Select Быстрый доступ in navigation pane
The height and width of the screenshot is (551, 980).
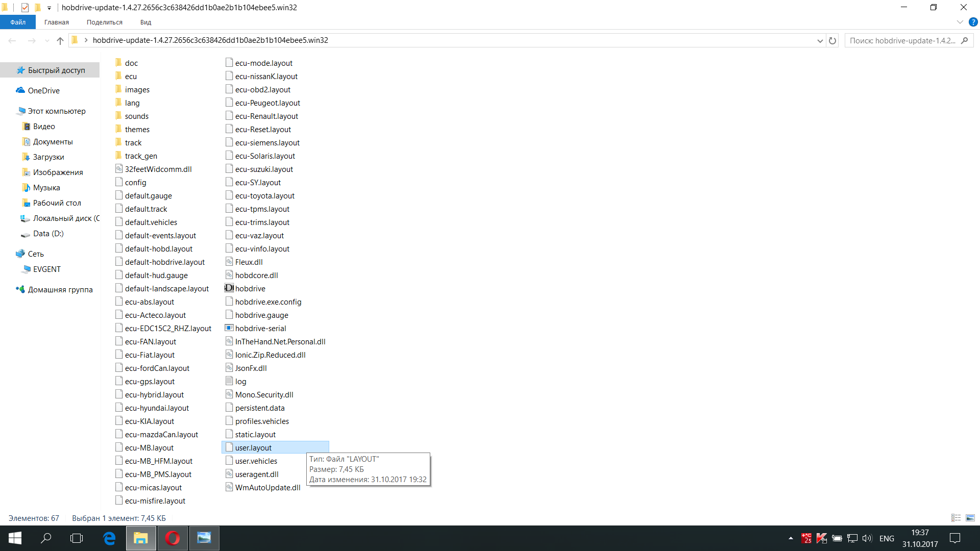pyautogui.click(x=51, y=70)
